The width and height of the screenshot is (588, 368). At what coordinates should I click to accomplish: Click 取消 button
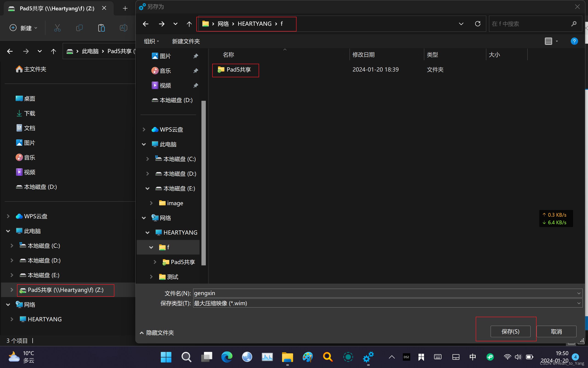(x=556, y=331)
